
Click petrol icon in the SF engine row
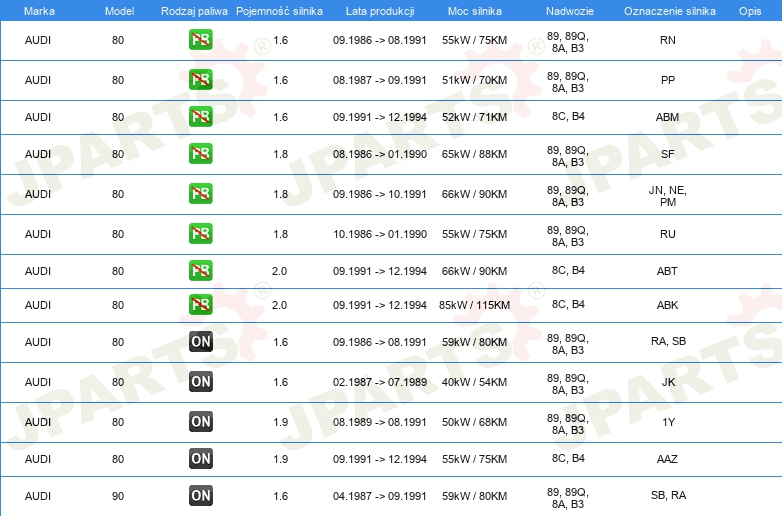[x=200, y=154]
